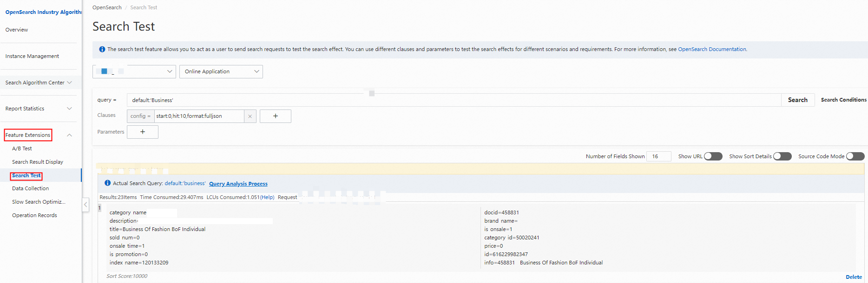868x283 pixels.
Task: Open Overview in the sidebar
Action: click(x=17, y=30)
